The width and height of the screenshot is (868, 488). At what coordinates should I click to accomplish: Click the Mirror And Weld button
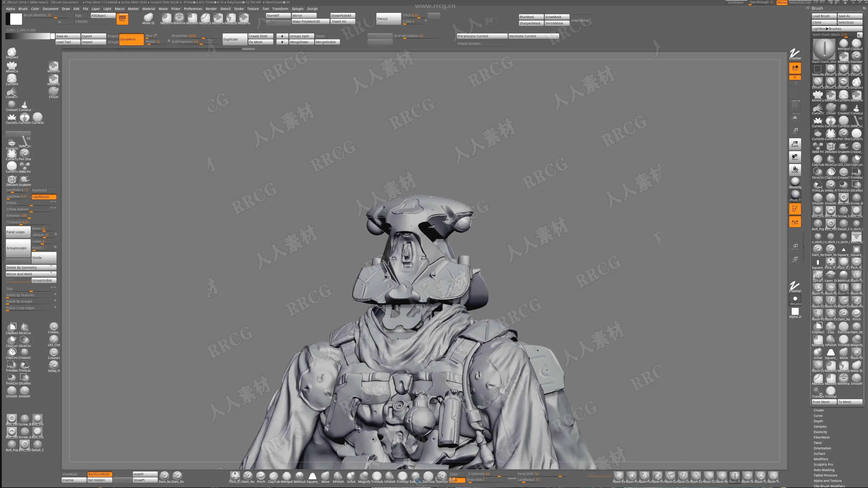(x=30, y=274)
